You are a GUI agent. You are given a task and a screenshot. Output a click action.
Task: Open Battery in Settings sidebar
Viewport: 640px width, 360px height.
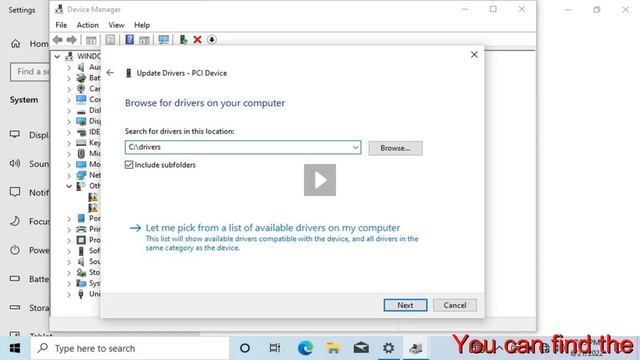(29, 279)
